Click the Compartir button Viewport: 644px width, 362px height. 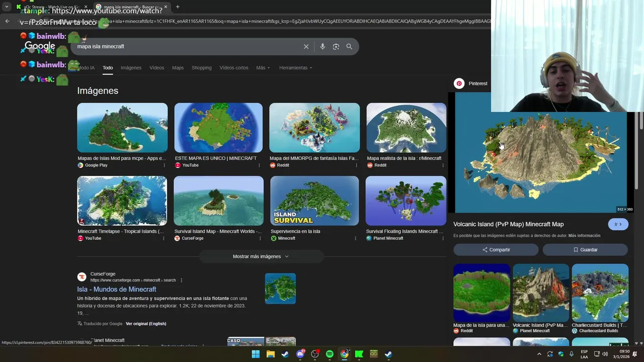click(496, 250)
